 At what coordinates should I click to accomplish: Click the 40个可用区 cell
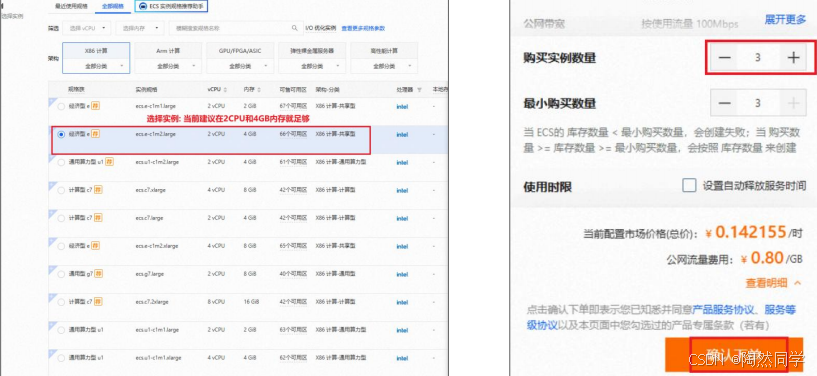coord(292,274)
